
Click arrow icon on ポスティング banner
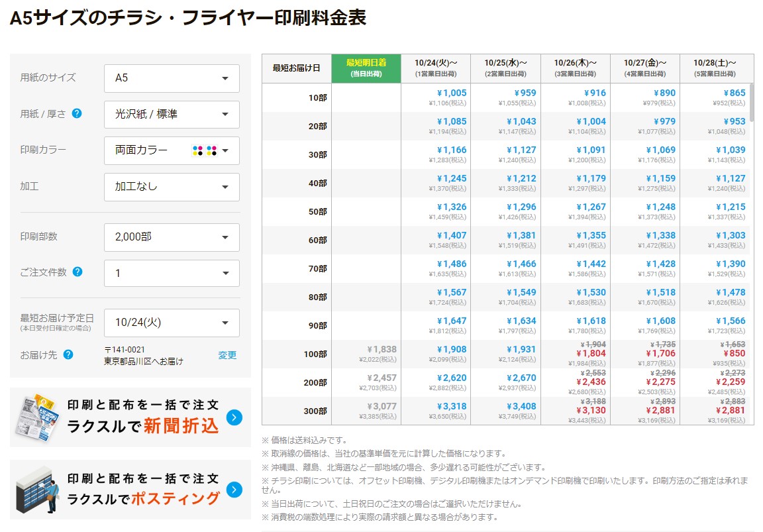pyautogui.click(x=234, y=490)
